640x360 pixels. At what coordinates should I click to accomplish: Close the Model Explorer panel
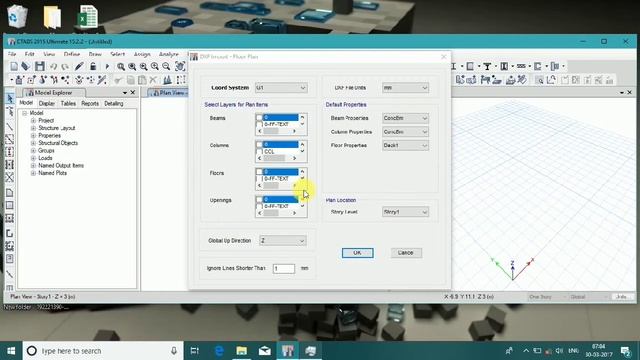133,93
